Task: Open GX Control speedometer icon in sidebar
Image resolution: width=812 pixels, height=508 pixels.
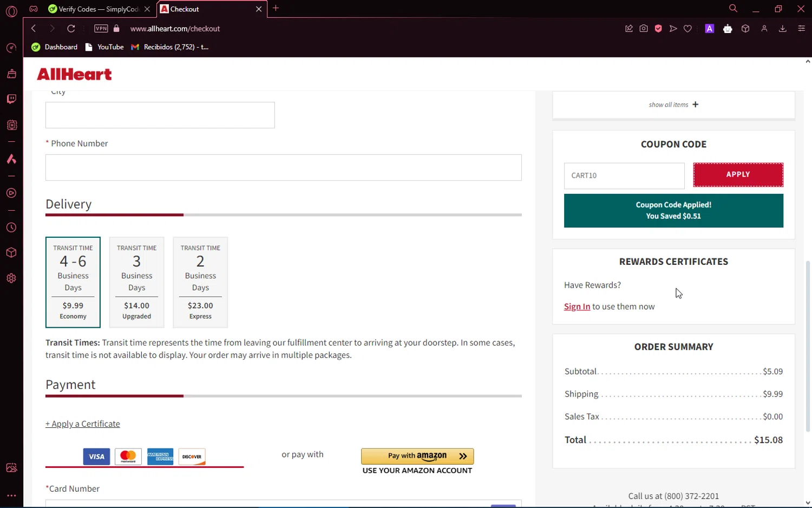Action: [11, 48]
